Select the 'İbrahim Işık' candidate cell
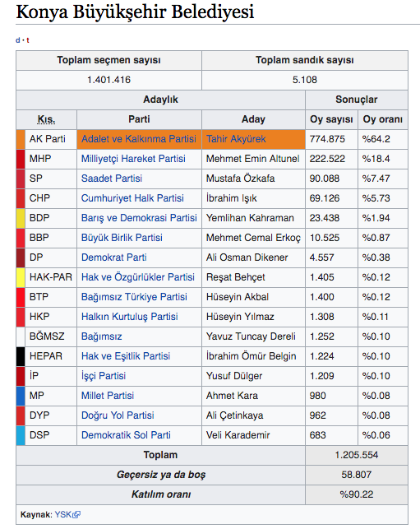The image size is (420, 529). click(x=253, y=198)
